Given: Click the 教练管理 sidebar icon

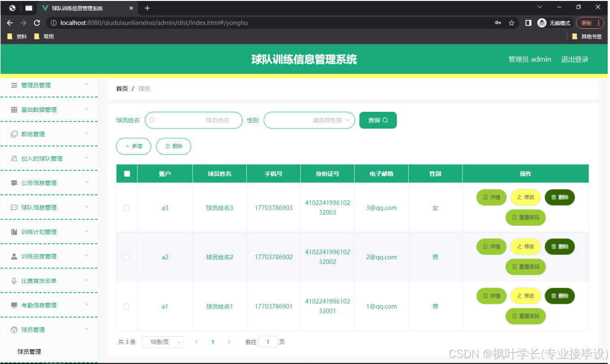Looking at the screenshot, I should pos(14,134).
